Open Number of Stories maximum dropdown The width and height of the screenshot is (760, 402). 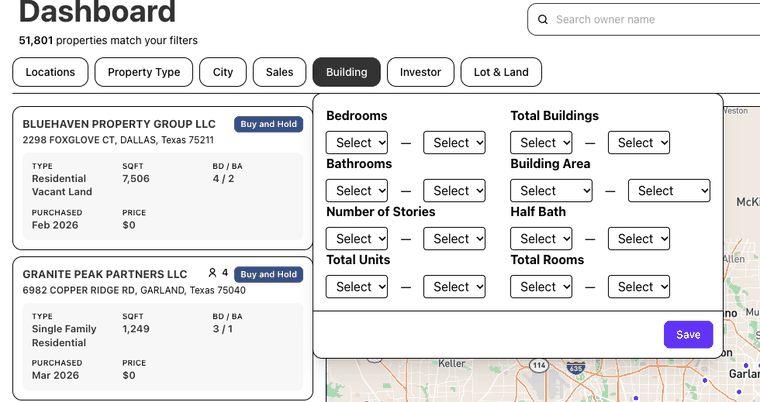click(454, 239)
